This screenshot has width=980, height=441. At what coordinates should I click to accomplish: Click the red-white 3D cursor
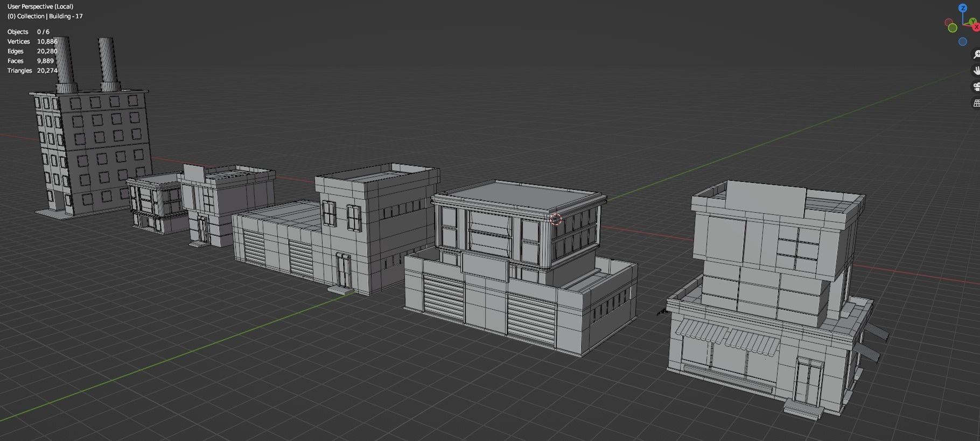coord(556,219)
